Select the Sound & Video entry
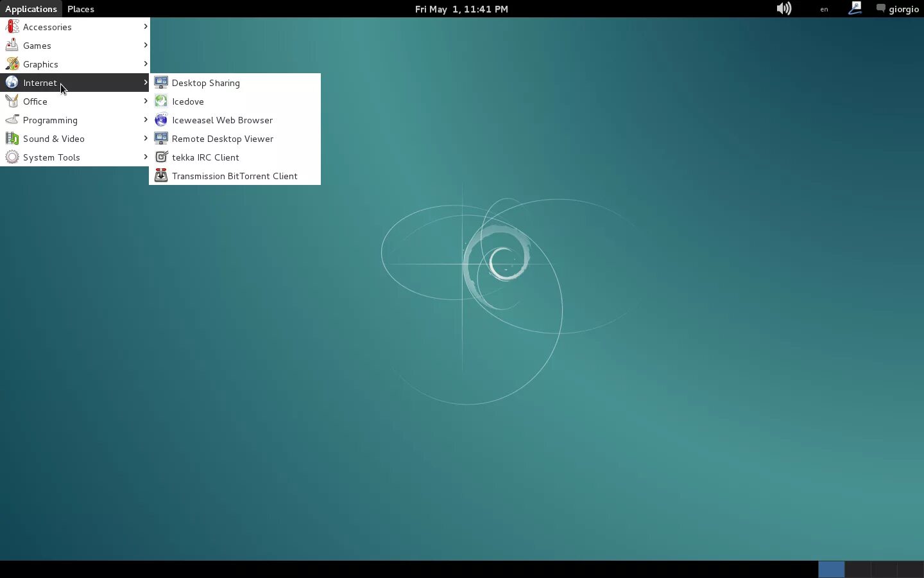924x578 pixels. 75,138
